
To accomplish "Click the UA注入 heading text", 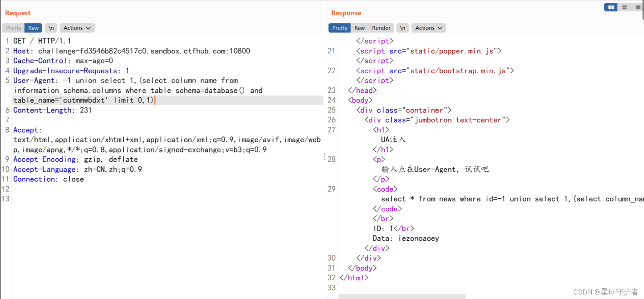I will point(393,140).
